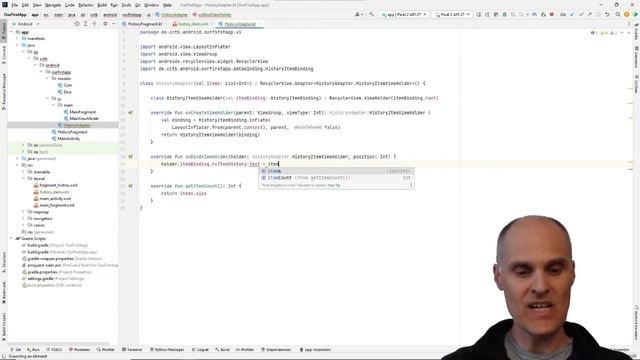Click the onBindViewHolder breadcrumb in navigation bar
This screenshot has width=640, height=360.
pos(212,15)
